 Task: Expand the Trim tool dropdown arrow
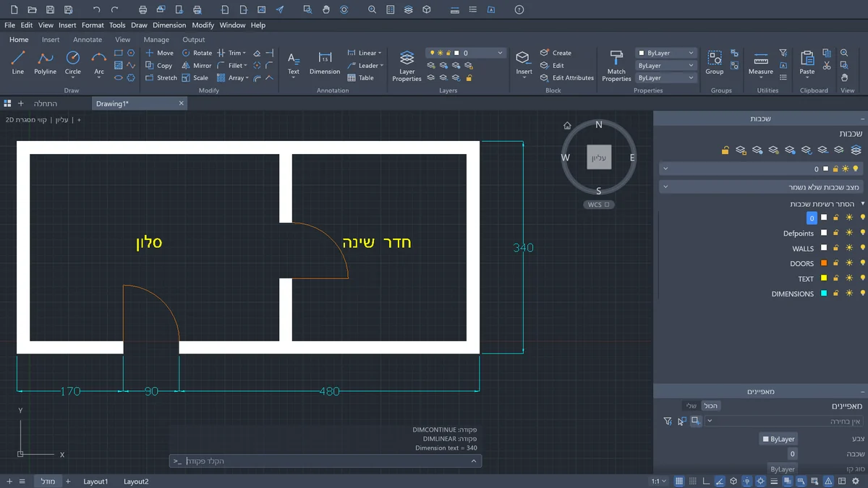pos(244,53)
